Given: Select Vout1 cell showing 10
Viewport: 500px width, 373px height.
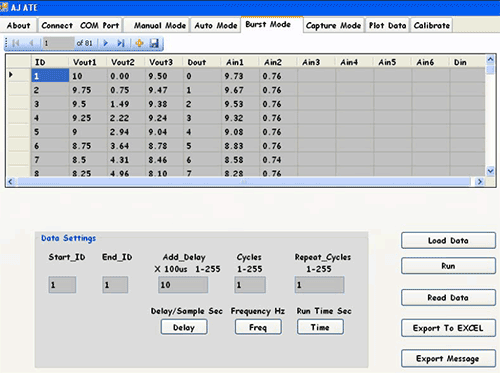Looking at the screenshot, I should tap(88, 76).
